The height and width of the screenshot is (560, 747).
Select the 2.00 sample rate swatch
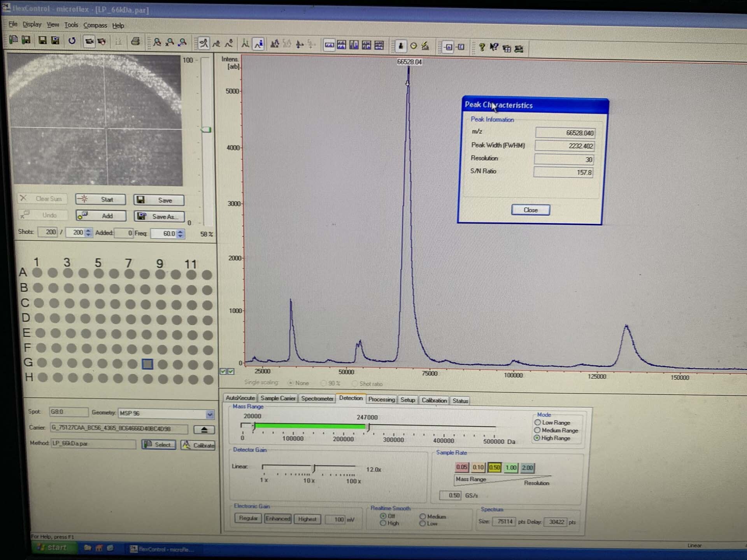(527, 468)
